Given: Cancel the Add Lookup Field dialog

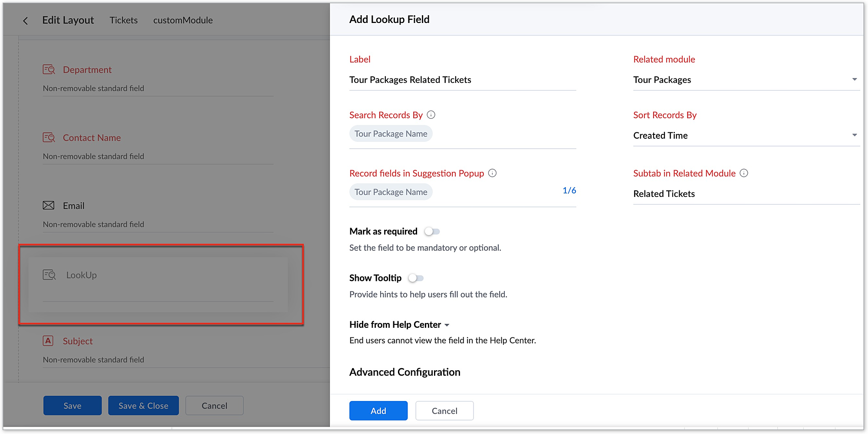Looking at the screenshot, I should [444, 411].
